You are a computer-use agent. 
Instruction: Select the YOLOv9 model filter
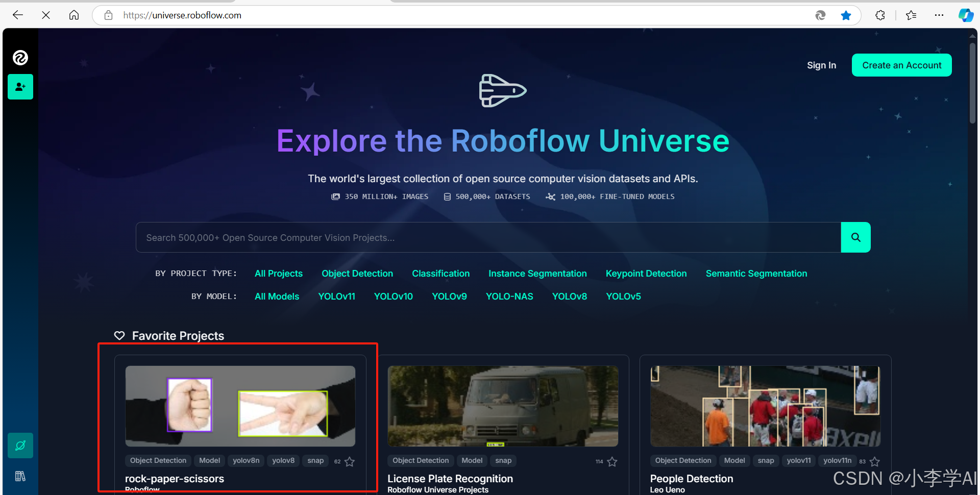click(449, 296)
